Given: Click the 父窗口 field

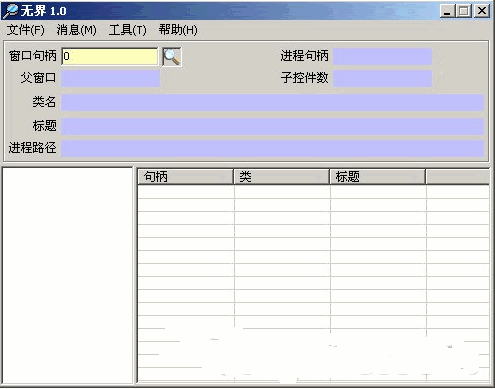Looking at the screenshot, I should click(110, 78).
